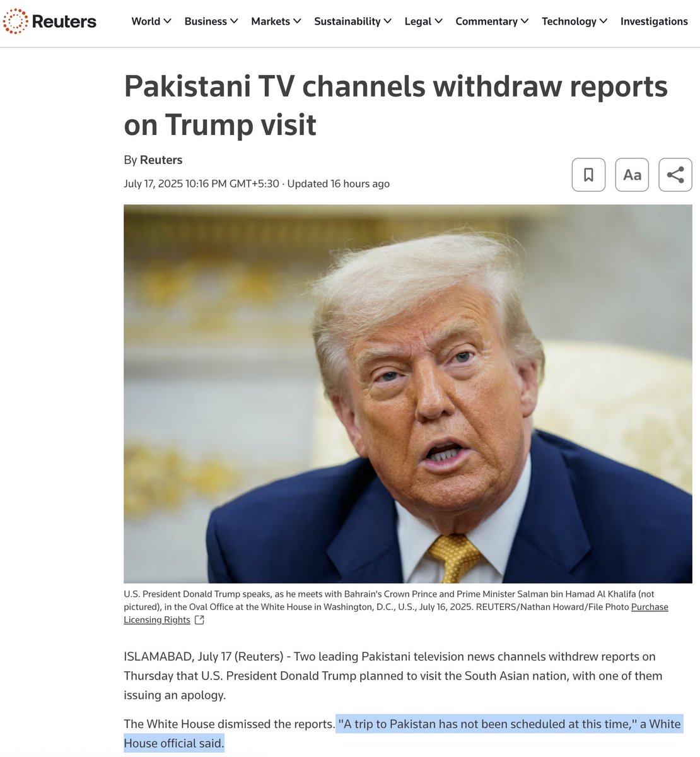Expand the Sustainability menu chevron
Image resolution: width=700 pixels, height=757 pixels.
tap(388, 21)
